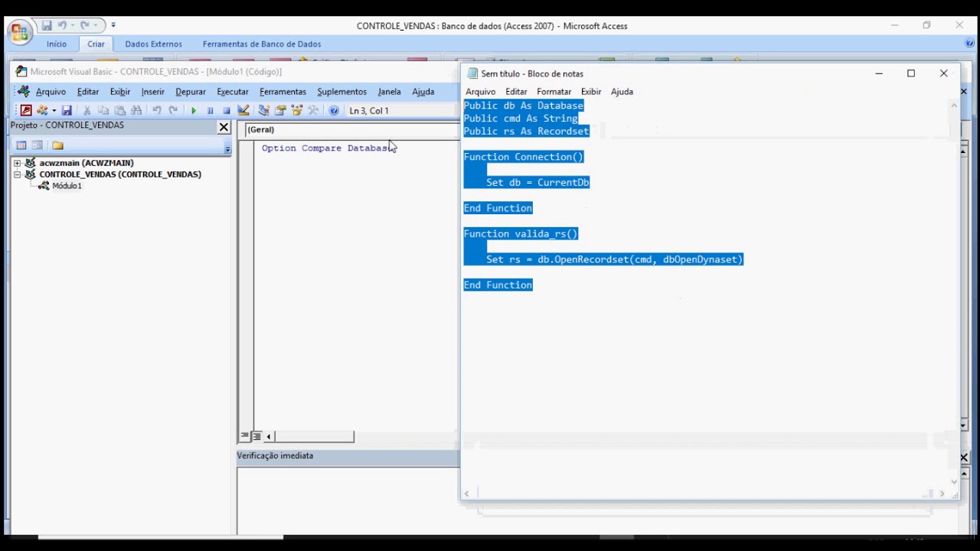Viewport: 980px width, 551px height.
Task: Redo in the Access quick access toolbar
Action: tap(85, 25)
